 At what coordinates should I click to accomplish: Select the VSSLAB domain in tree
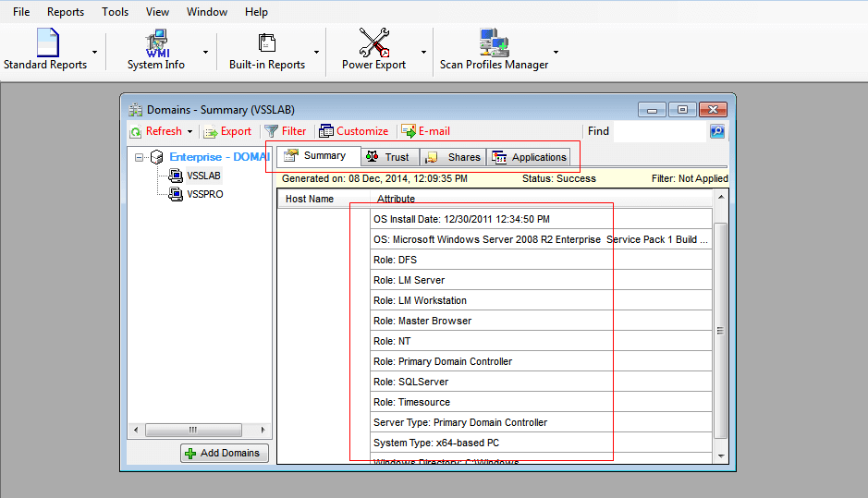pyautogui.click(x=203, y=176)
